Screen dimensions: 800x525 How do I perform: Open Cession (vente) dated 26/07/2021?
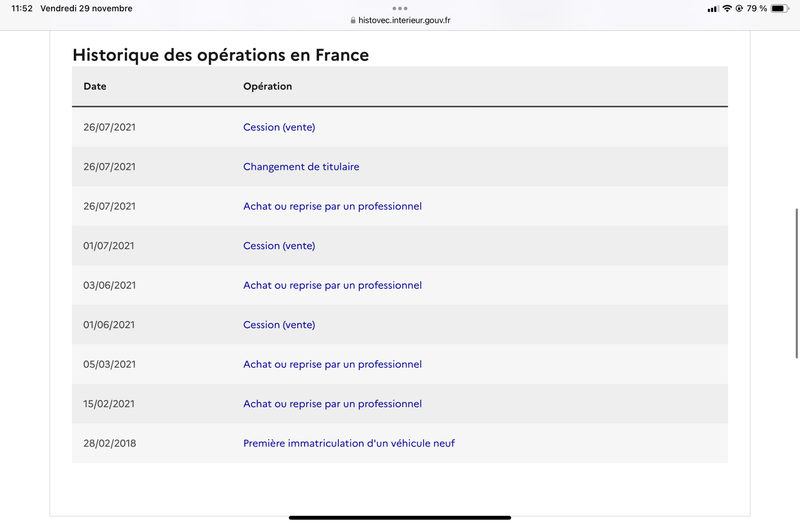[x=279, y=127]
